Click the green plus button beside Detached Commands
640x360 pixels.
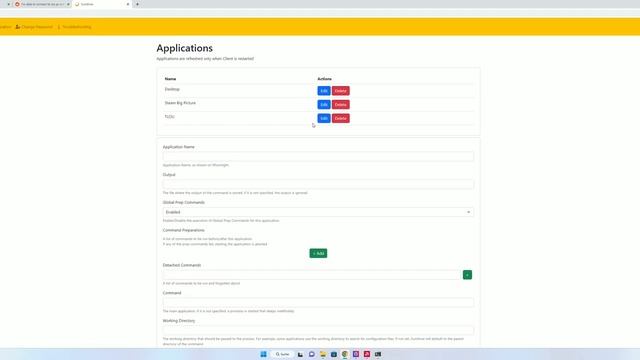coord(467,275)
